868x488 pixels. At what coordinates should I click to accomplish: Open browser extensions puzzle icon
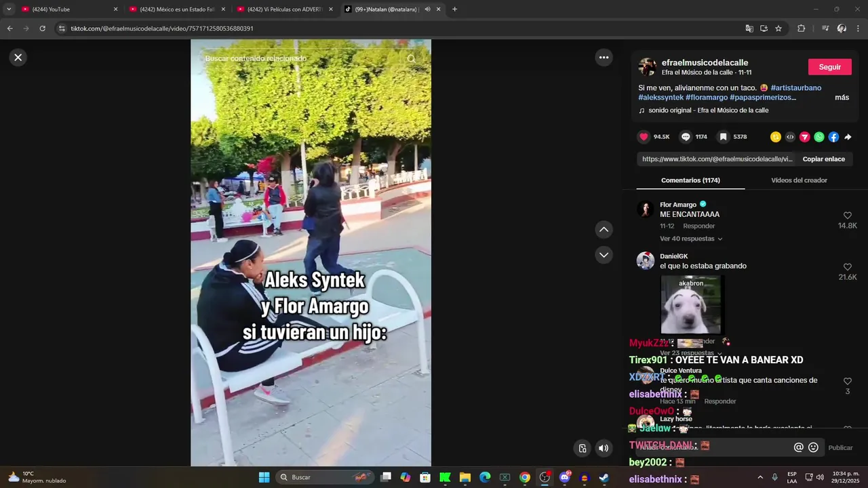click(x=801, y=28)
